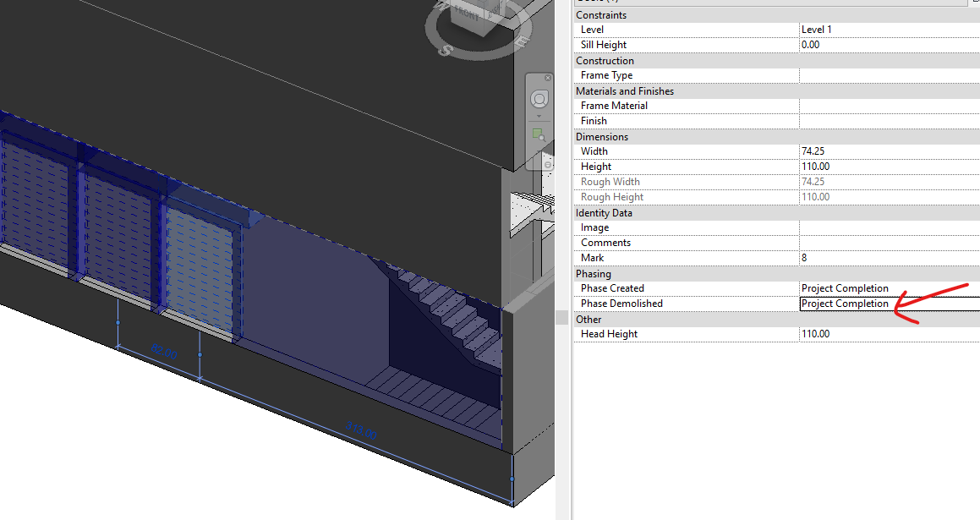Screen dimensions: 980x520
Task: Open the navigation wheel options arrow
Action: [x=539, y=116]
